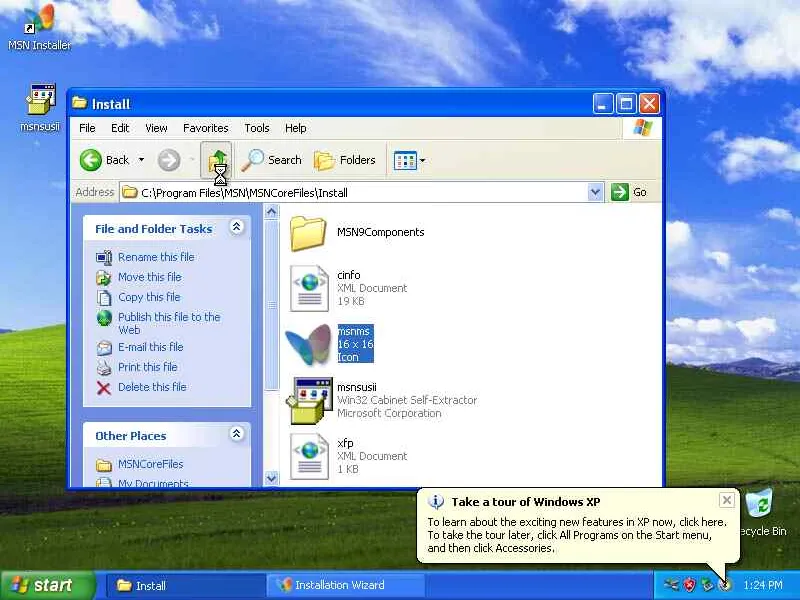Click the side pane scroll up arrow
Screen dimensions: 800x600
(271, 211)
